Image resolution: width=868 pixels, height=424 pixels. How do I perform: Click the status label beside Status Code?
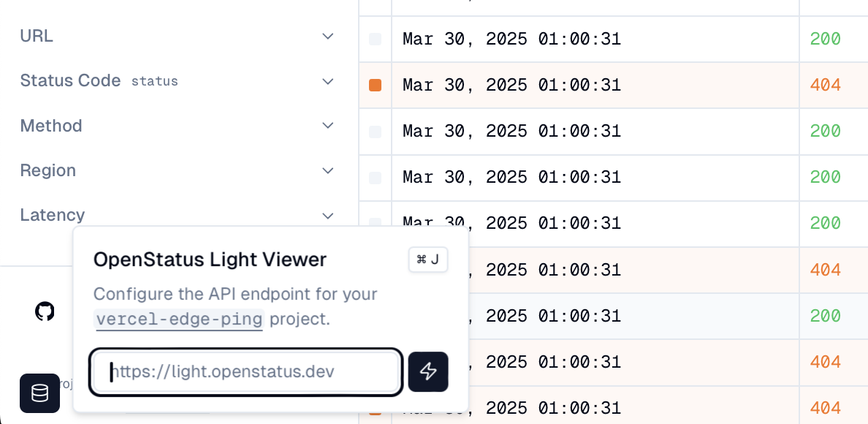tap(155, 82)
